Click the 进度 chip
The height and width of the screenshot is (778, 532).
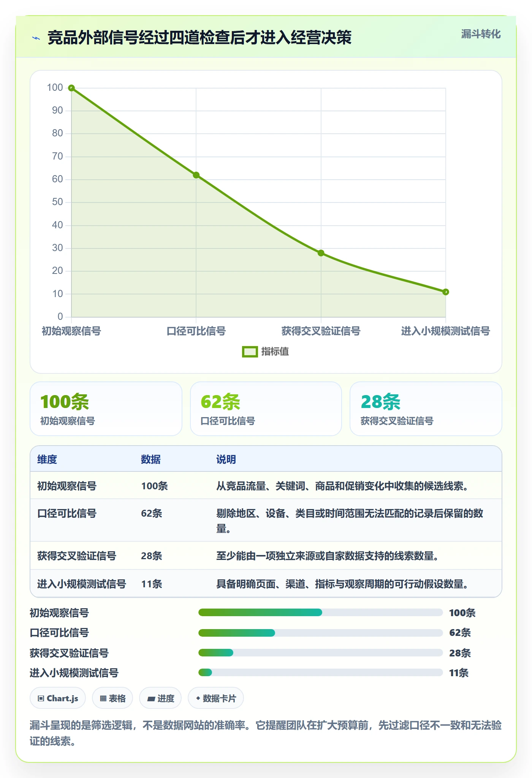[160, 698]
